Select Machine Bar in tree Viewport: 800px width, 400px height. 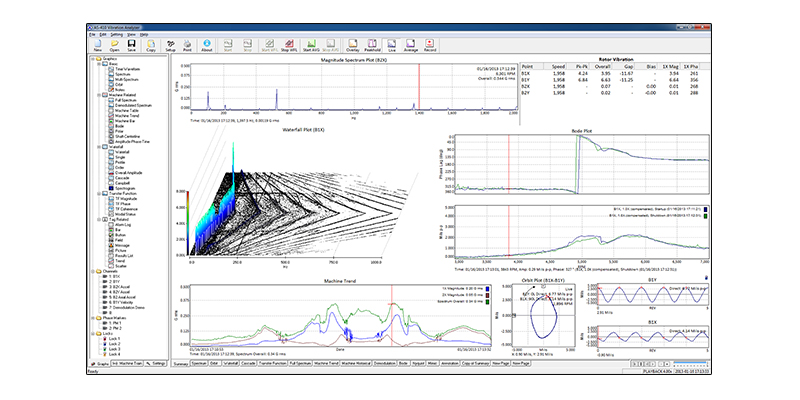[126, 121]
